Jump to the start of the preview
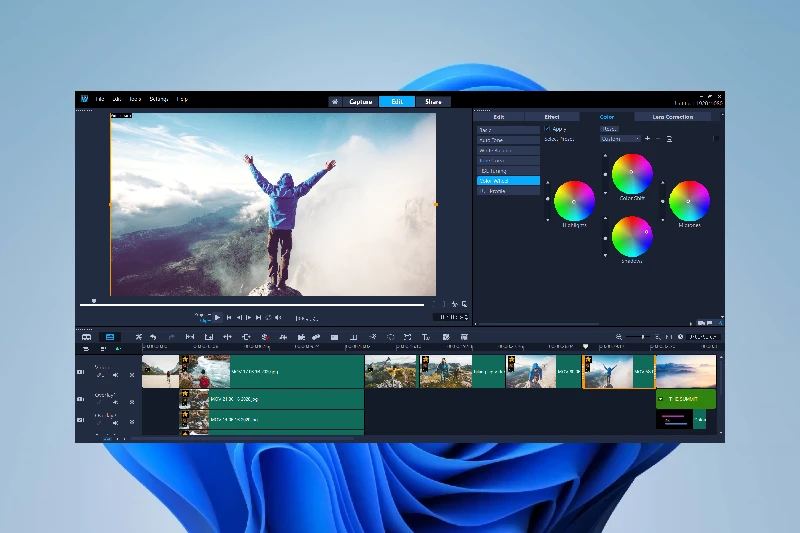 coord(229,317)
